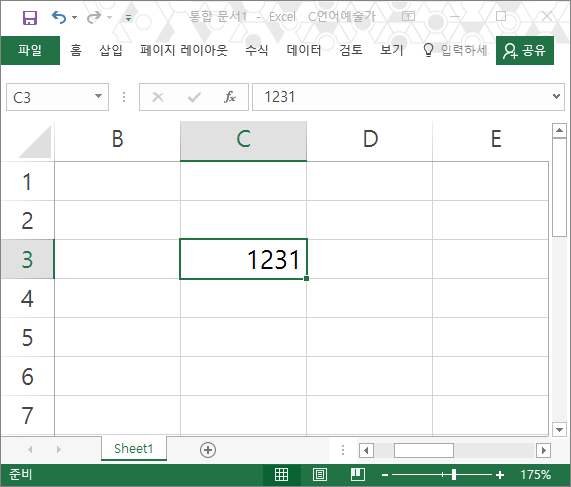The width and height of the screenshot is (571, 487).
Task: Click the vertical scrollbar up arrow
Action: pyautogui.click(x=559, y=130)
